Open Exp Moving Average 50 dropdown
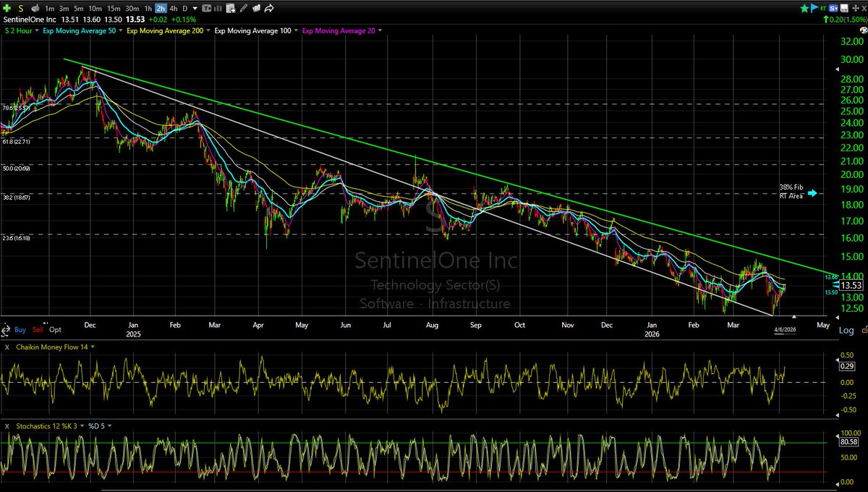The height and width of the screenshot is (492, 868). [x=121, y=31]
